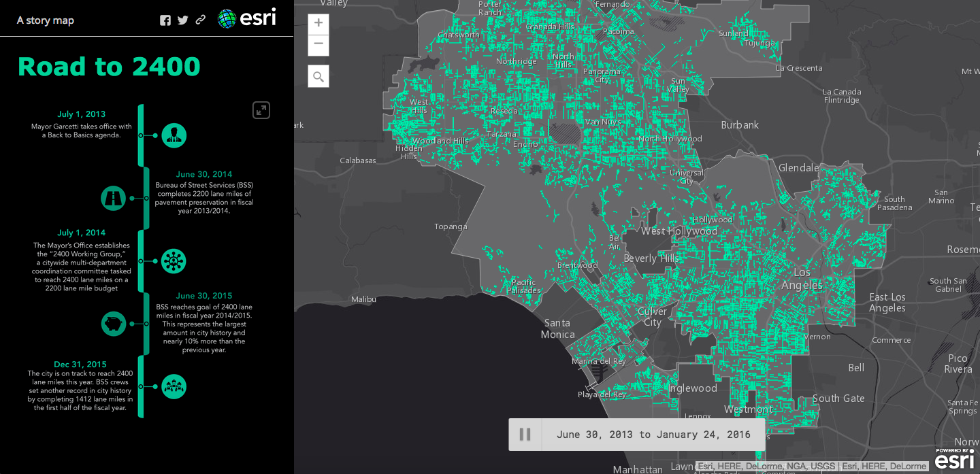Expand the timeline panel to fullscreen

point(261,110)
